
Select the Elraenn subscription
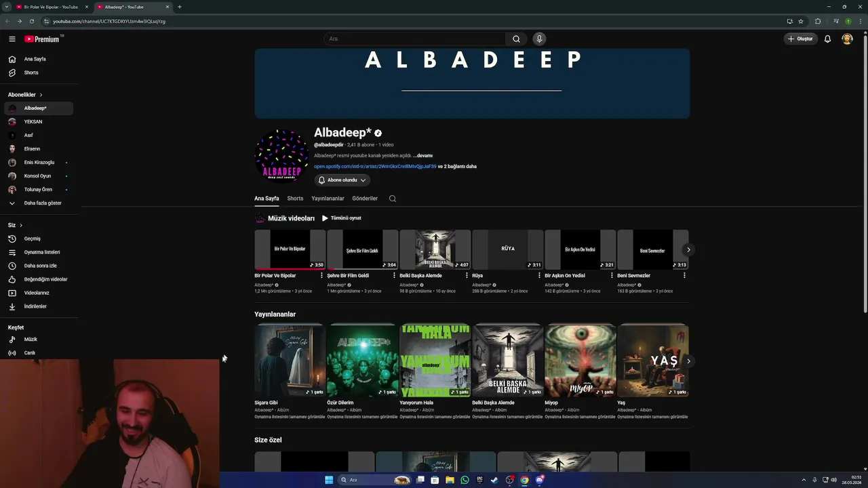pyautogui.click(x=39, y=148)
